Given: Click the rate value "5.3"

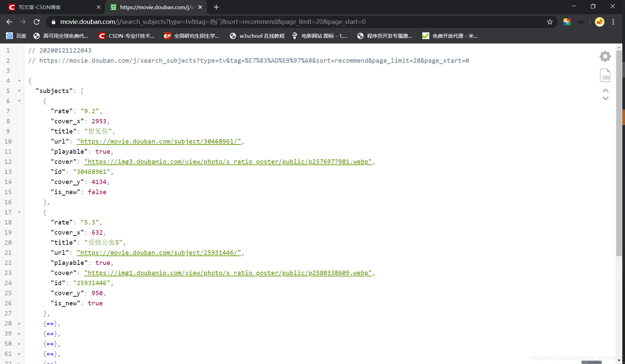Looking at the screenshot, I should 90,222.
